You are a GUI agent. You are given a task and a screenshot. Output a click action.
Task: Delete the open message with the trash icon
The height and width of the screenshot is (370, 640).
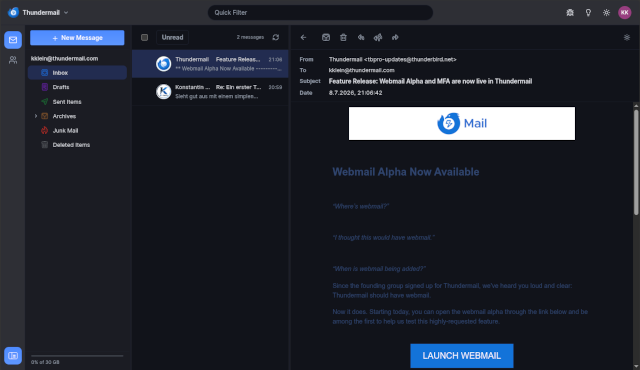(343, 38)
